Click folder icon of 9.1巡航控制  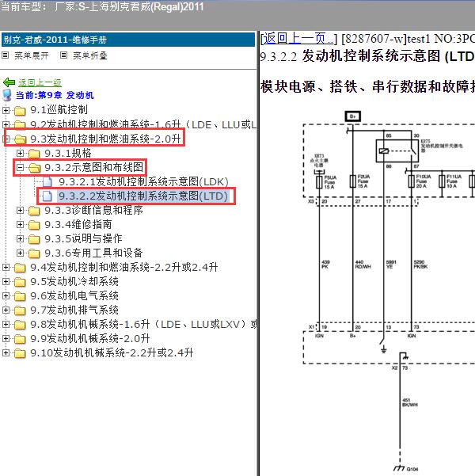[x=20, y=111]
